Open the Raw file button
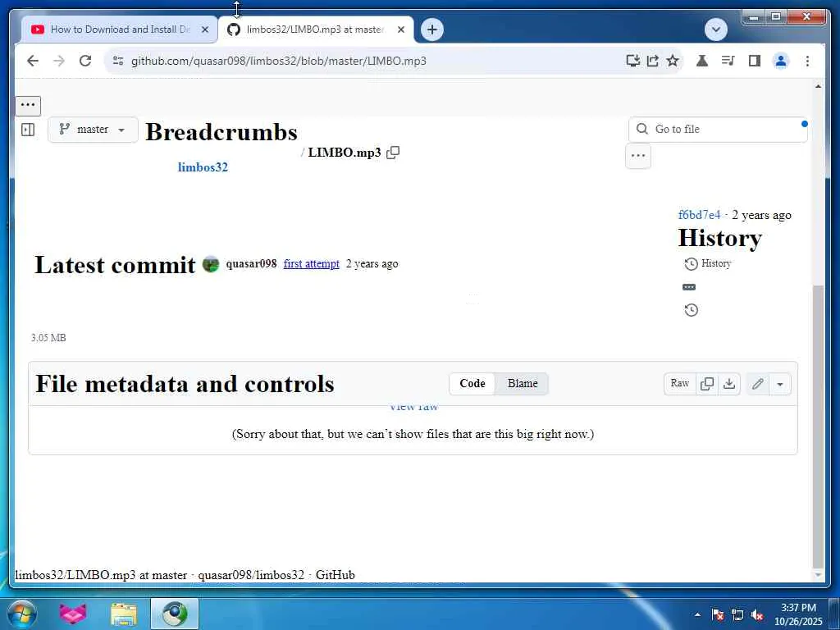This screenshot has height=630, width=840. (680, 384)
